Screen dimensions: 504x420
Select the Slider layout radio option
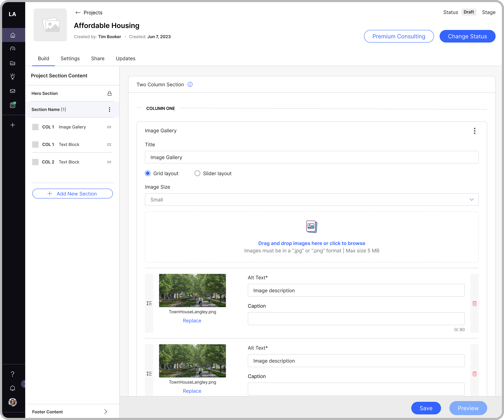(197, 173)
